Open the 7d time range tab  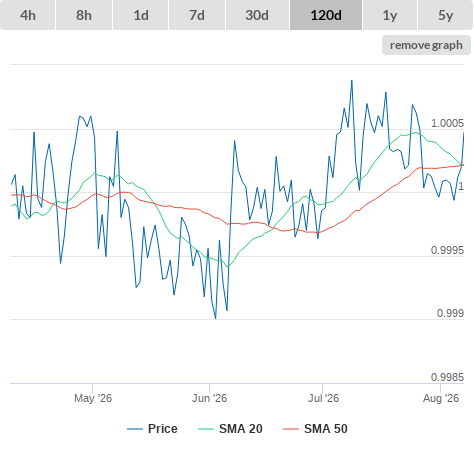[197, 15]
